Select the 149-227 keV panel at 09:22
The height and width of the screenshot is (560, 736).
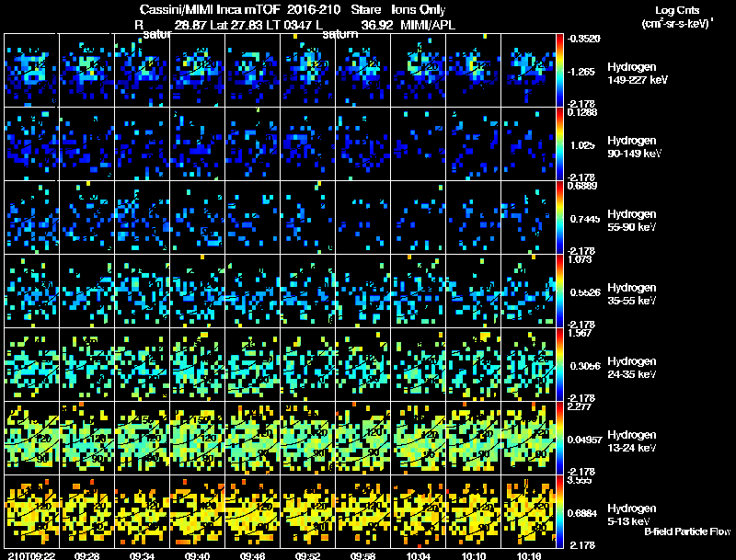(x=31, y=70)
